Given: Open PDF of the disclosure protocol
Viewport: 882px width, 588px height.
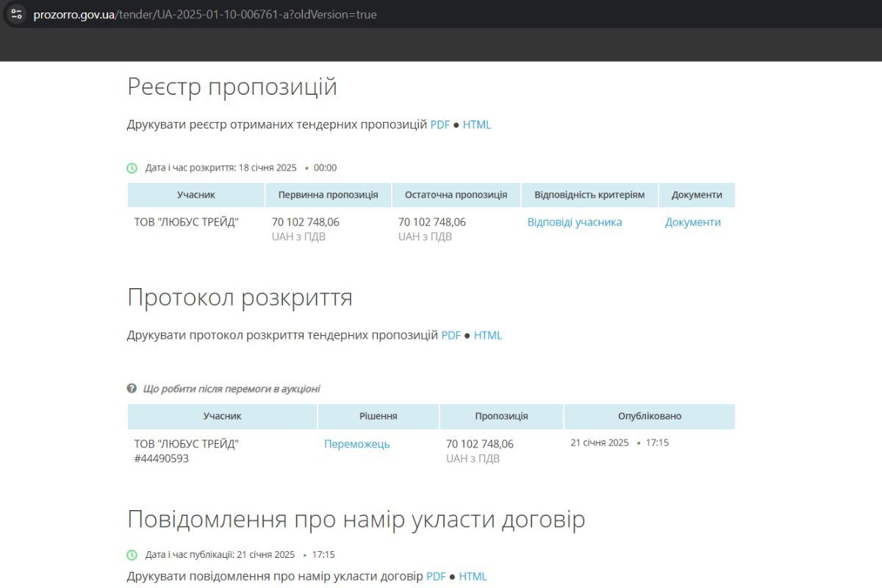Looking at the screenshot, I should [451, 335].
